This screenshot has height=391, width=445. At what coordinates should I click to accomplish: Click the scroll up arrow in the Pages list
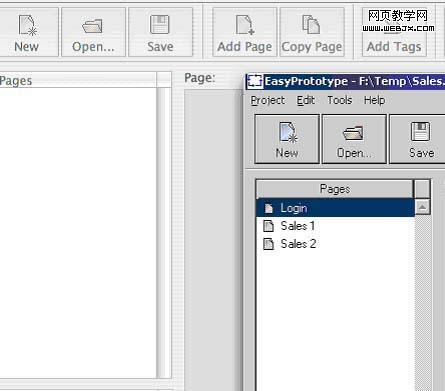(422, 207)
